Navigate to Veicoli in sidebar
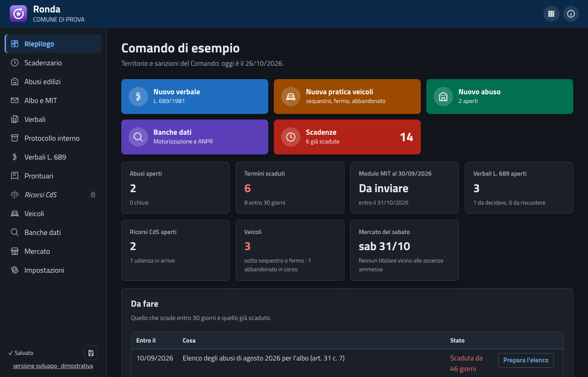 pyautogui.click(x=53, y=213)
